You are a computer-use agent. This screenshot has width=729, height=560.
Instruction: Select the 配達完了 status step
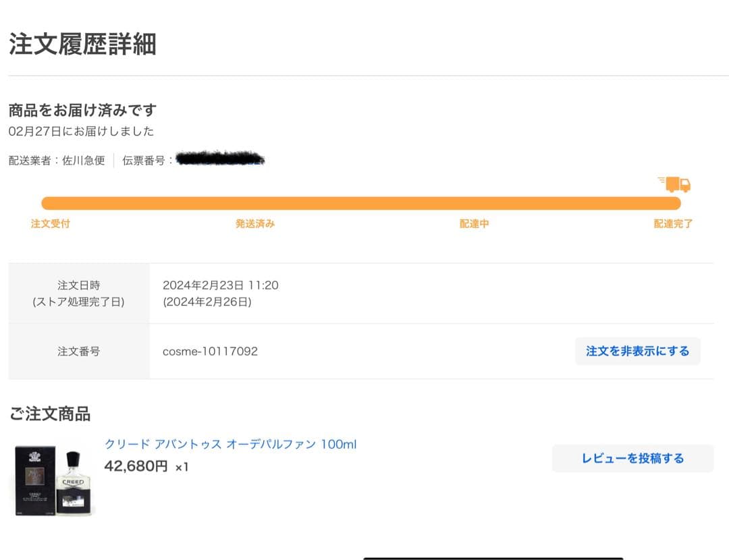tap(672, 223)
